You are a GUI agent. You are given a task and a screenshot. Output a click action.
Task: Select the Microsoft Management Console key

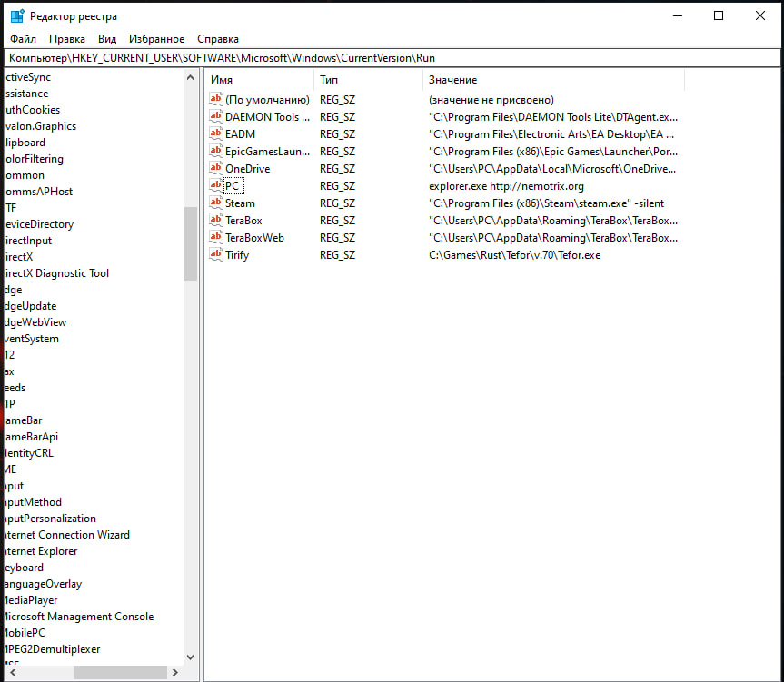(x=79, y=617)
